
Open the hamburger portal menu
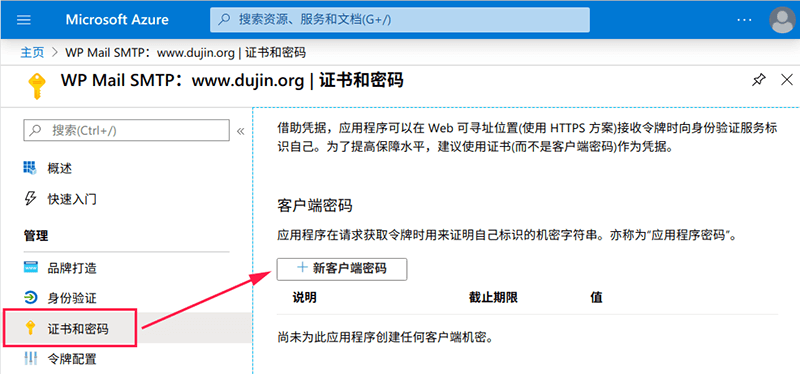click(24, 20)
